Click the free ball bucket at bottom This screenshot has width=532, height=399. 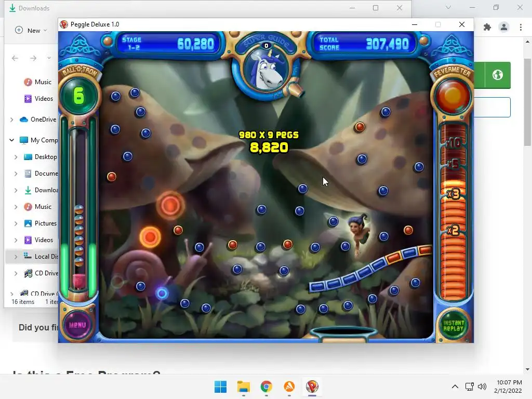(344, 334)
